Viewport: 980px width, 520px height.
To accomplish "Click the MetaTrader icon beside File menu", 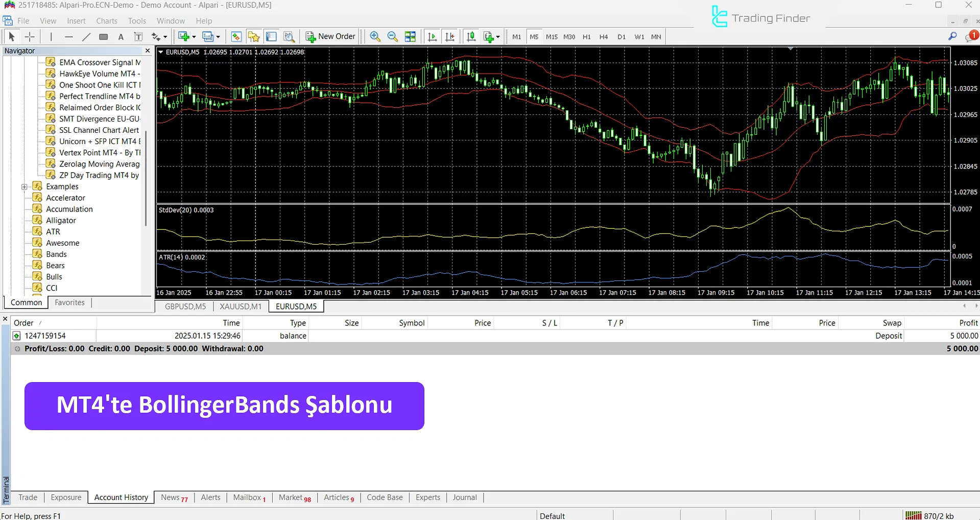I will click(x=8, y=21).
